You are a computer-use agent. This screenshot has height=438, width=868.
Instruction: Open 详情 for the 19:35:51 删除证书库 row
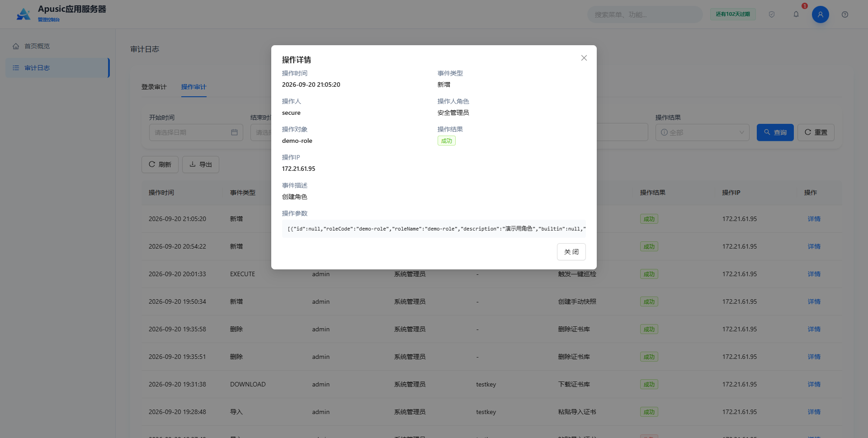tap(814, 357)
